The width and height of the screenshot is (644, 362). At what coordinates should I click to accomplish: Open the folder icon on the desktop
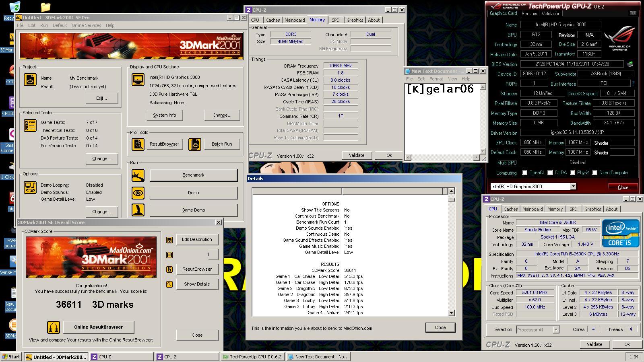[45, 7]
